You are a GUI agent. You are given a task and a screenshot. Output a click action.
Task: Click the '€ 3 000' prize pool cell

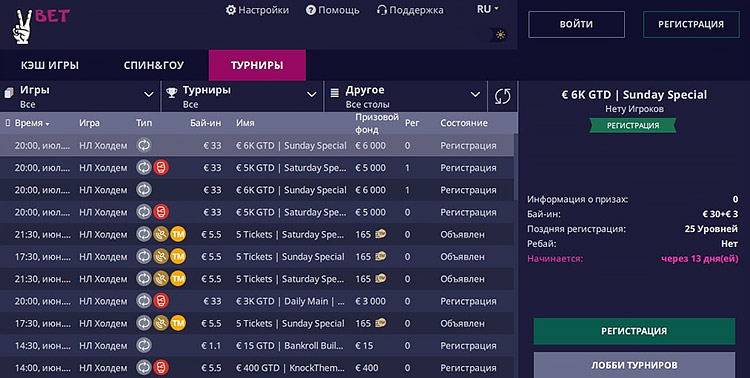pyautogui.click(x=370, y=301)
